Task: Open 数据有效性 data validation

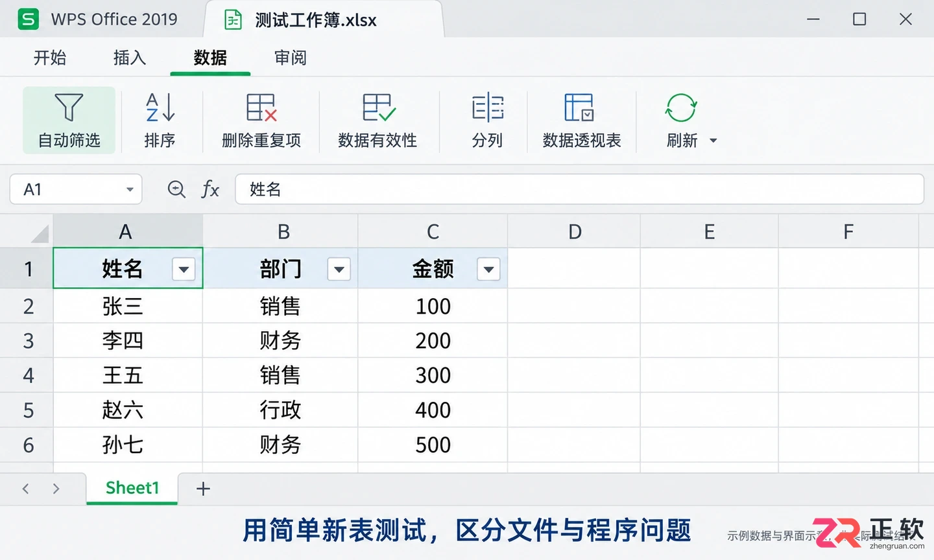Action: (x=377, y=121)
